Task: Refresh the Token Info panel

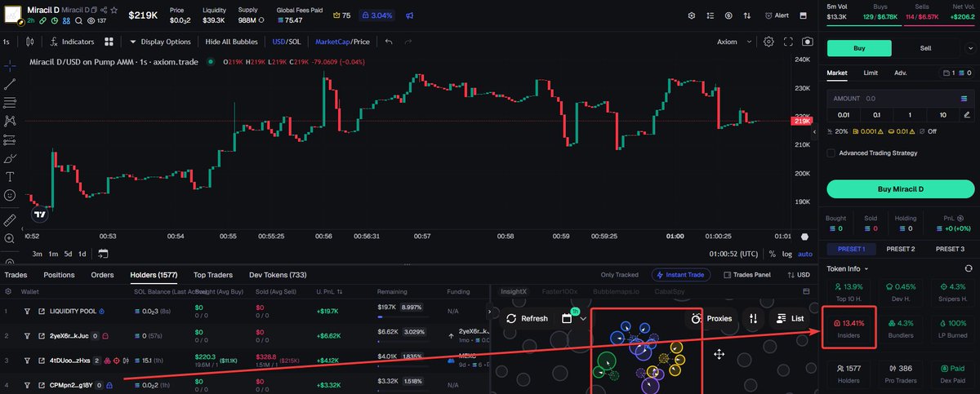Action: click(969, 268)
